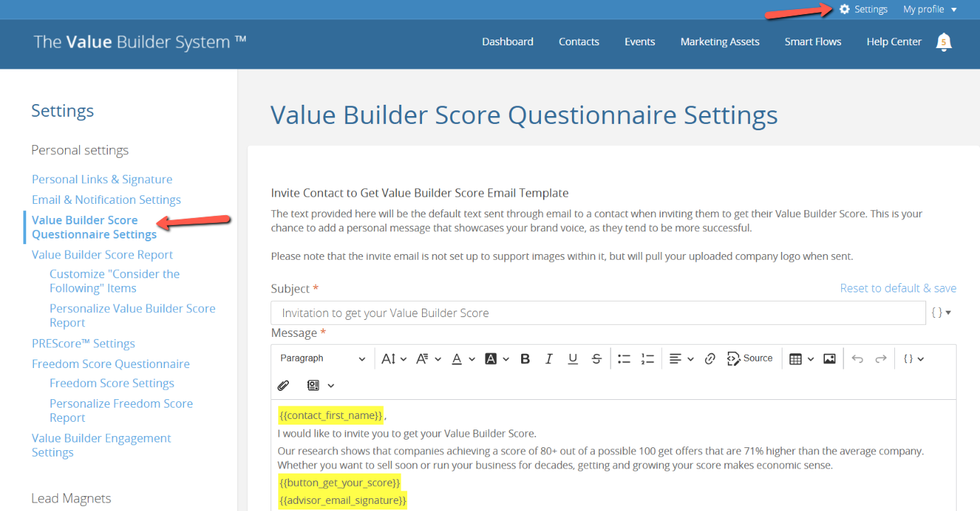The height and width of the screenshot is (511, 980).
Task: Open the notifications bell
Action: tap(943, 42)
